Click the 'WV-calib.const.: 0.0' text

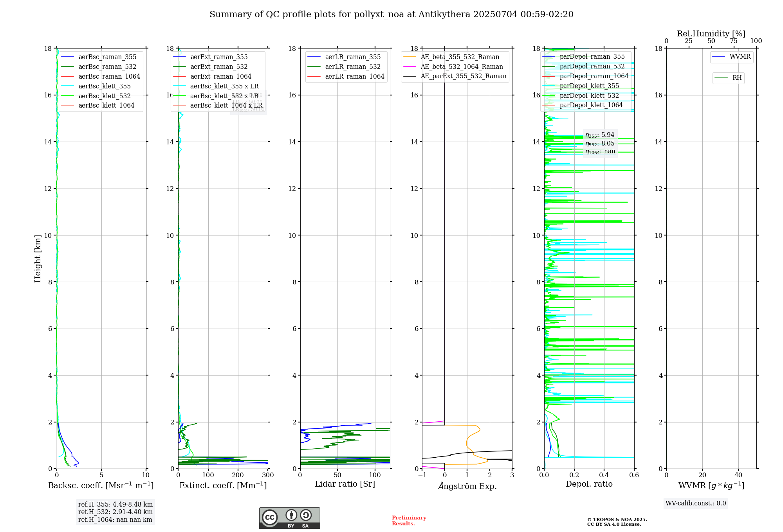coord(696,503)
